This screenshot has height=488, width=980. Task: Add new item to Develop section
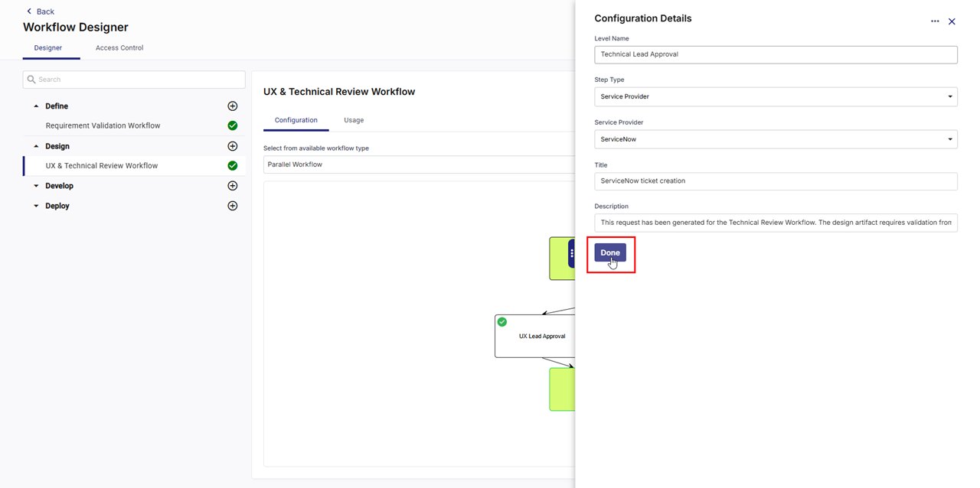point(233,186)
